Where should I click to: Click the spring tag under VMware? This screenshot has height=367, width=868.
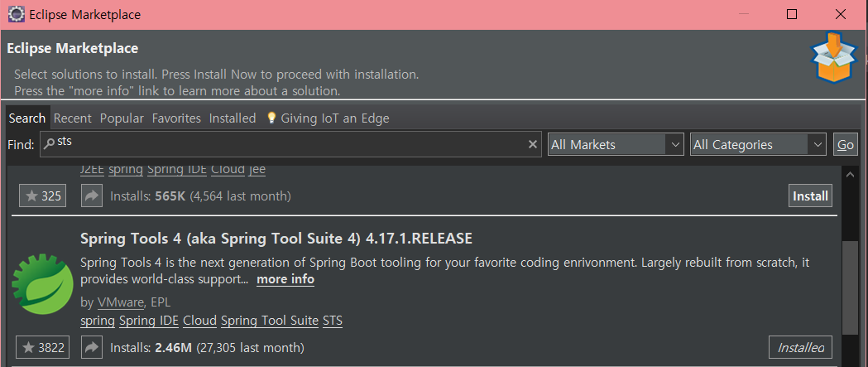tap(98, 321)
